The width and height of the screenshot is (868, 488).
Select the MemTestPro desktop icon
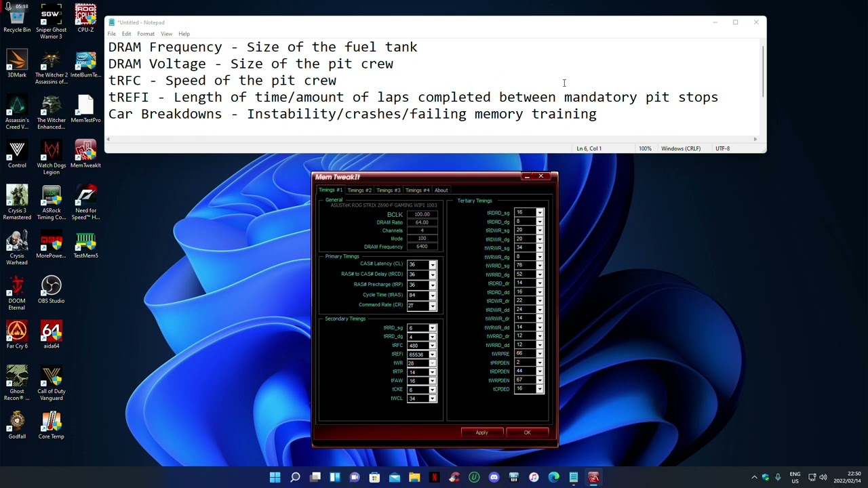tap(85, 108)
